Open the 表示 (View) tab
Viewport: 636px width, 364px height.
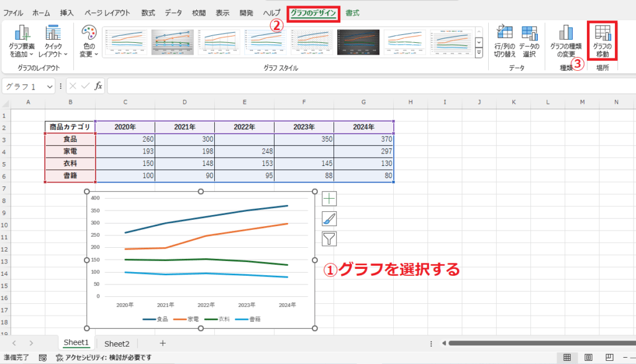(222, 13)
